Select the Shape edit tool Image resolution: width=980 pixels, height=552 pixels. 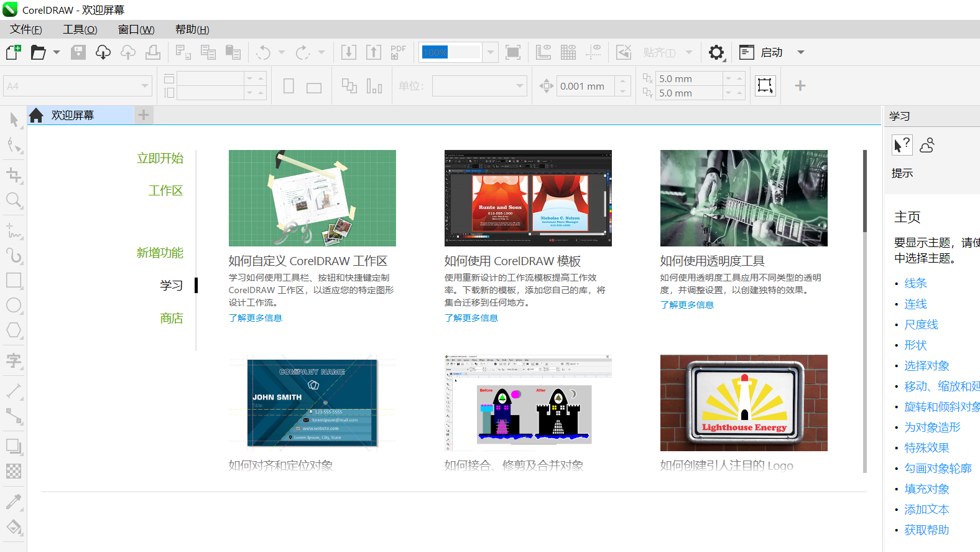pyautogui.click(x=14, y=146)
